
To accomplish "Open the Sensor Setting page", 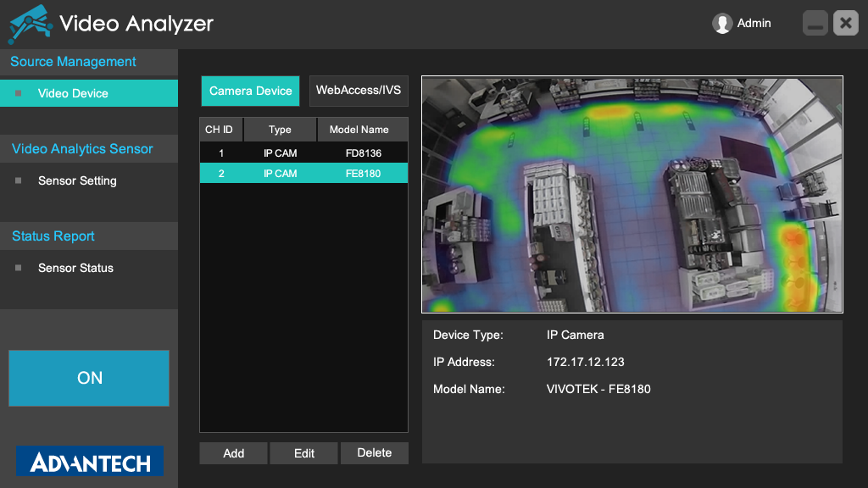I will coord(77,180).
